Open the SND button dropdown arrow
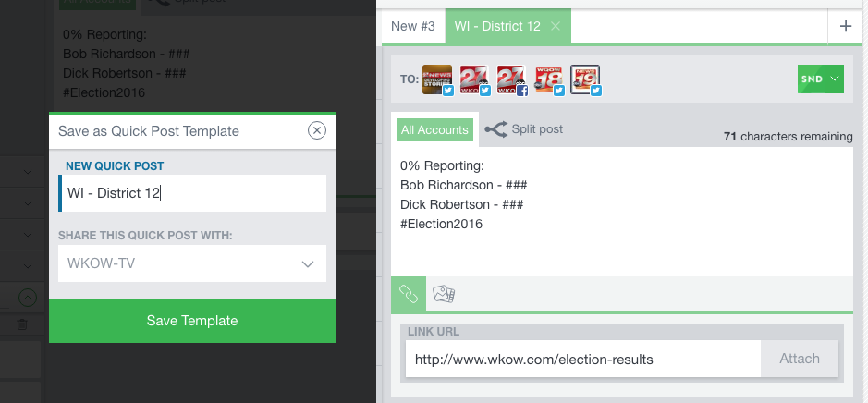Image resolution: width=868 pixels, height=403 pixels. (835, 79)
